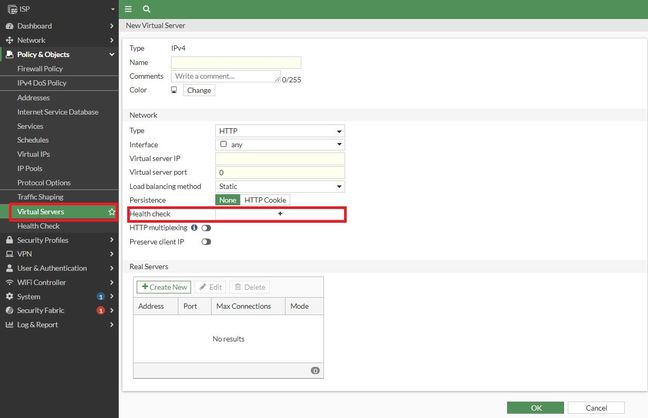The height and width of the screenshot is (418, 648).
Task: Favorite Virtual Servers with star icon
Action: [x=112, y=212]
